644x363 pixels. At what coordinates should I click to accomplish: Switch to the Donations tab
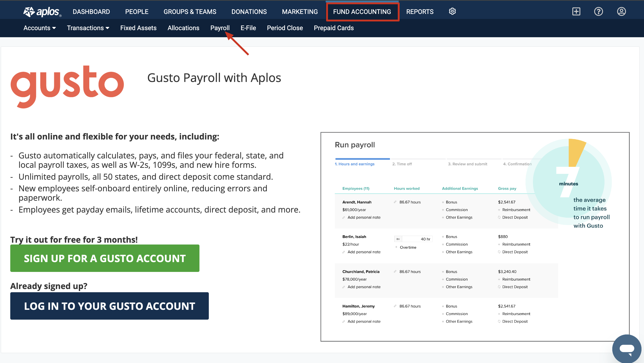pos(249,11)
